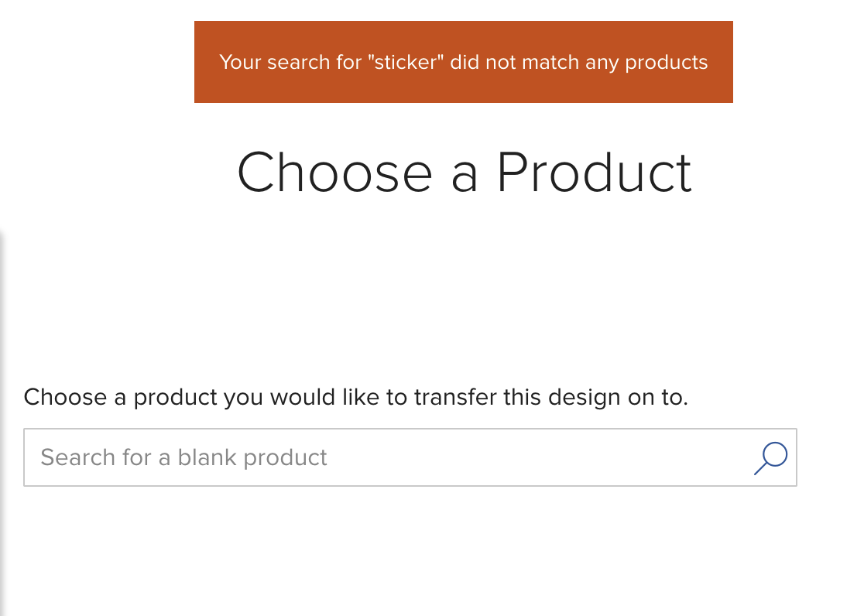The height and width of the screenshot is (616, 864).
Task: Click the empty white area beneath the search box
Action: pos(410,551)
